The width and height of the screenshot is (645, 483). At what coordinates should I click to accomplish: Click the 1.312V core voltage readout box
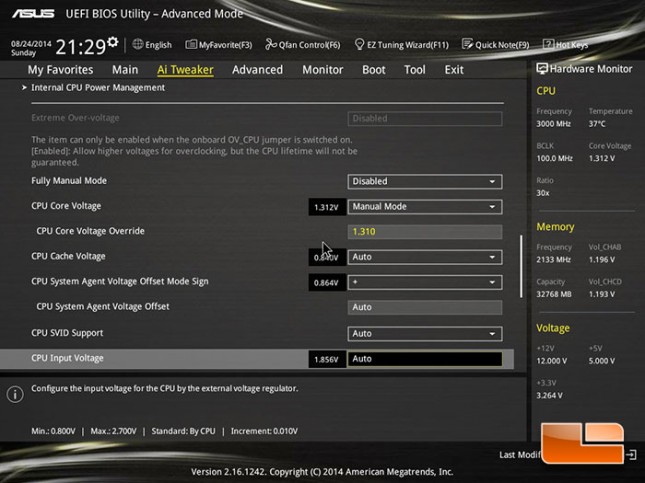click(x=327, y=207)
